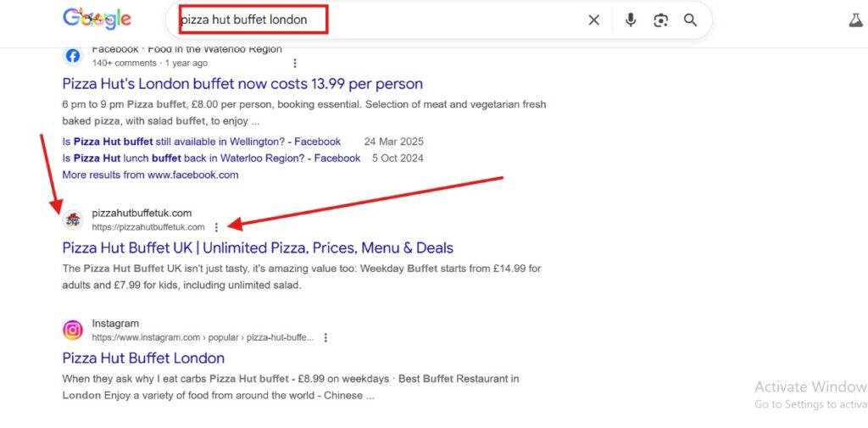Clear the search box with X icon
The height and width of the screenshot is (428, 868).
[x=594, y=20]
